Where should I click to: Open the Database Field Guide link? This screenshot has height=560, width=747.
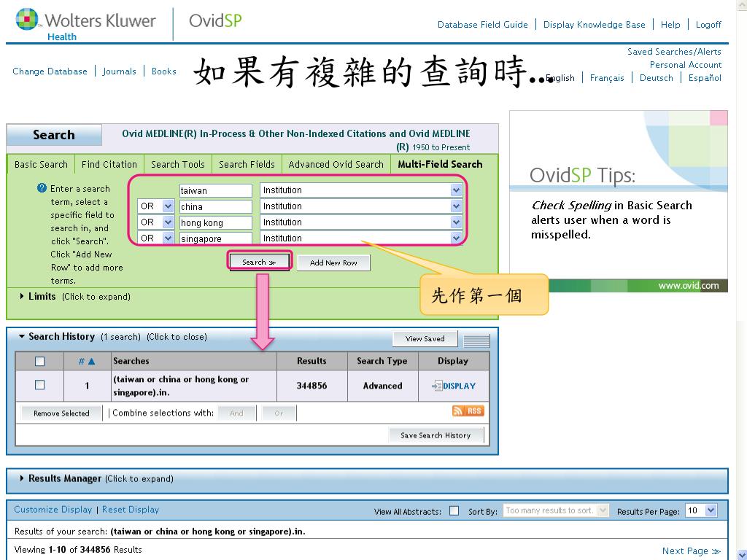tap(483, 25)
